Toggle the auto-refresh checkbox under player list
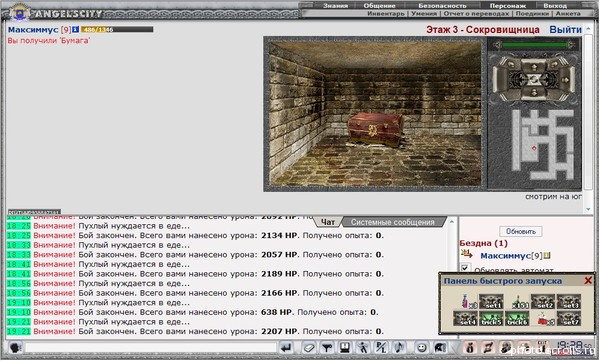The height and width of the screenshot is (361, 600). tap(465, 268)
